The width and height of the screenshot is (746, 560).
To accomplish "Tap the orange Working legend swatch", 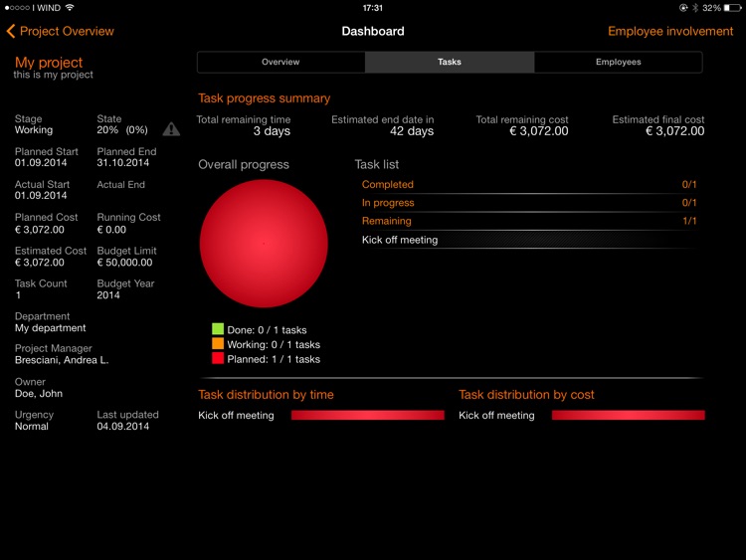I will click(x=218, y=344).
